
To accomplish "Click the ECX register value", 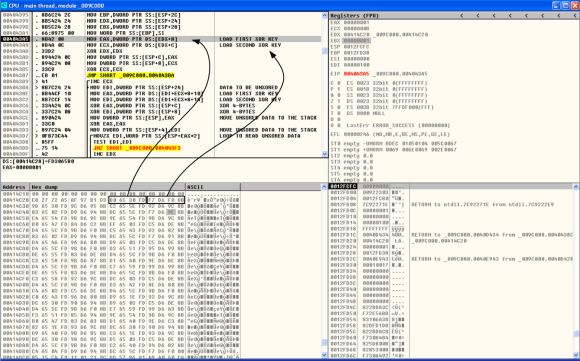I will tap(357, 28).
